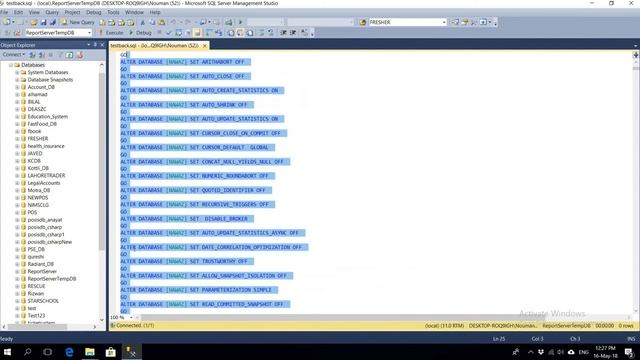The width and height of the screenshot is (640, 360).
Task: Expand the LAHORETRADER database node
Action: pos(17,176)
